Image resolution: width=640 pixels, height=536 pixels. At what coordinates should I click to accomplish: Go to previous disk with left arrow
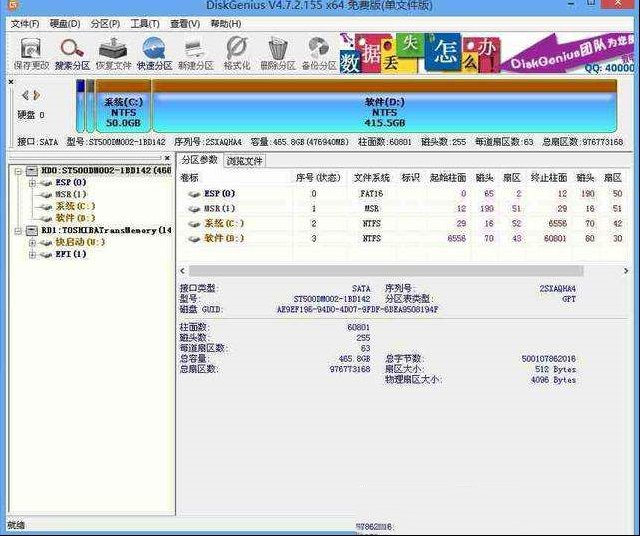(25, 95)
